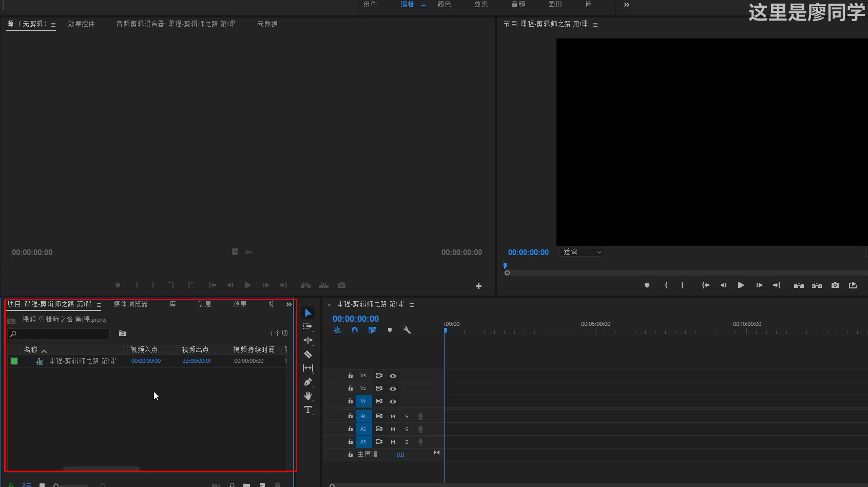Viewport: 868px width, 487px height.
Task: Play the Source monitor
Action: click(x=248, y=285)
